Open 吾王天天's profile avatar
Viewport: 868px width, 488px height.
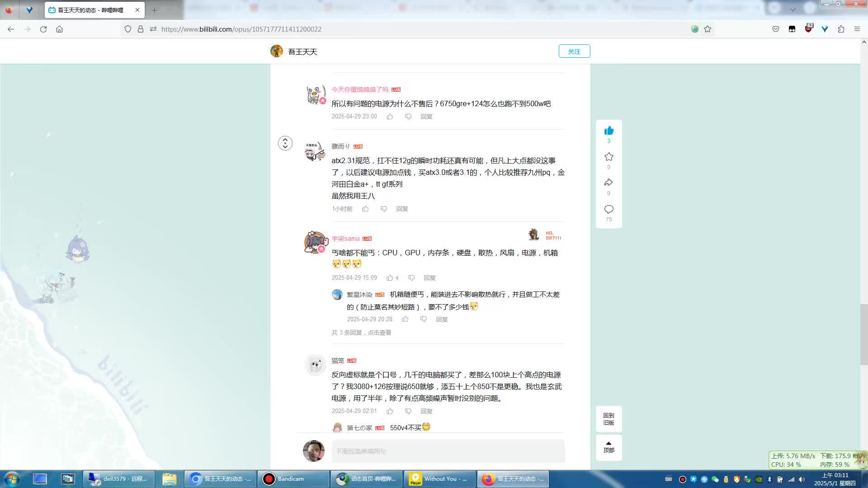pyautogui.click(x=277, y=51)
